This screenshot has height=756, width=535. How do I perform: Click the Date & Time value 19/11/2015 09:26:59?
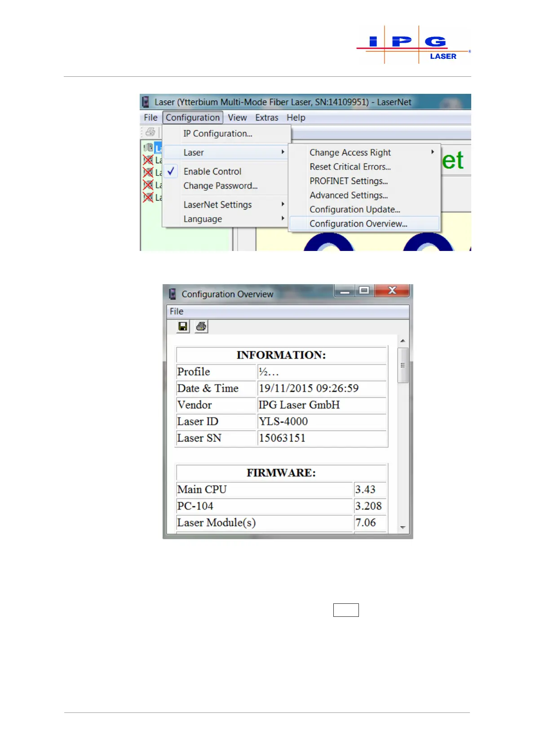point(309,388)
